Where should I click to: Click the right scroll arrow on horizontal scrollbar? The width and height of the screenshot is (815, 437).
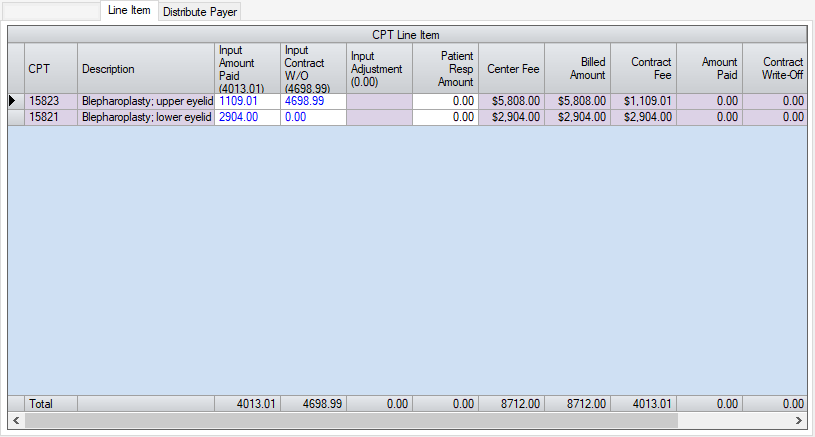(x=800, y=422)
